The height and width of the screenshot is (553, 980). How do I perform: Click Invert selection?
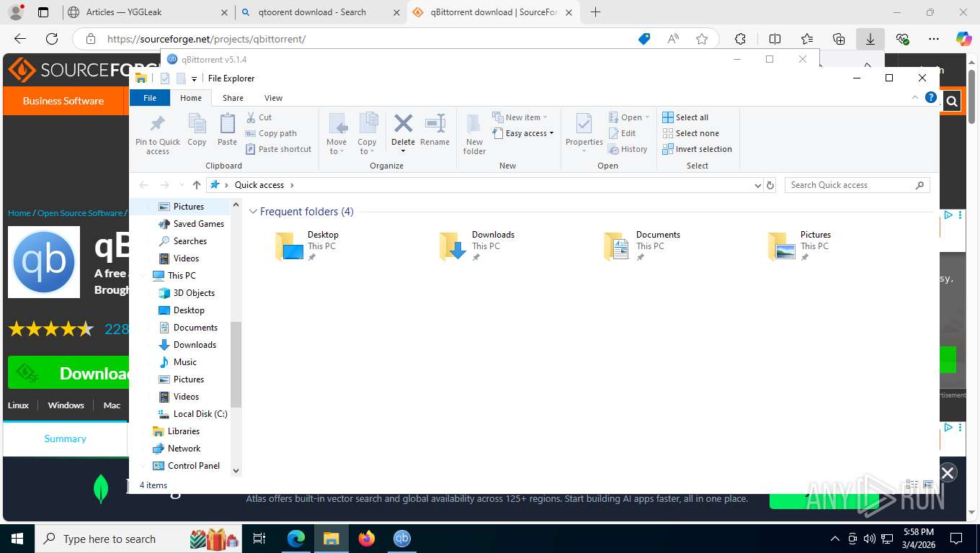697,149
